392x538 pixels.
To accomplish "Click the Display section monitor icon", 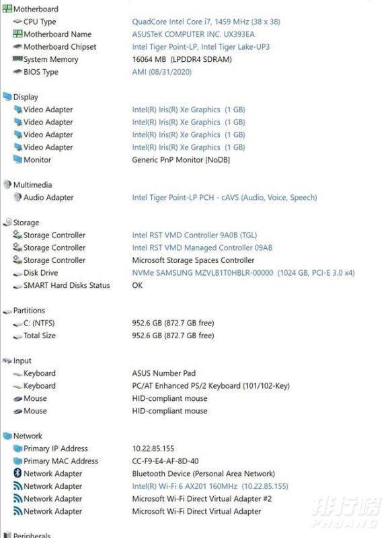I will tap(7, 97).
